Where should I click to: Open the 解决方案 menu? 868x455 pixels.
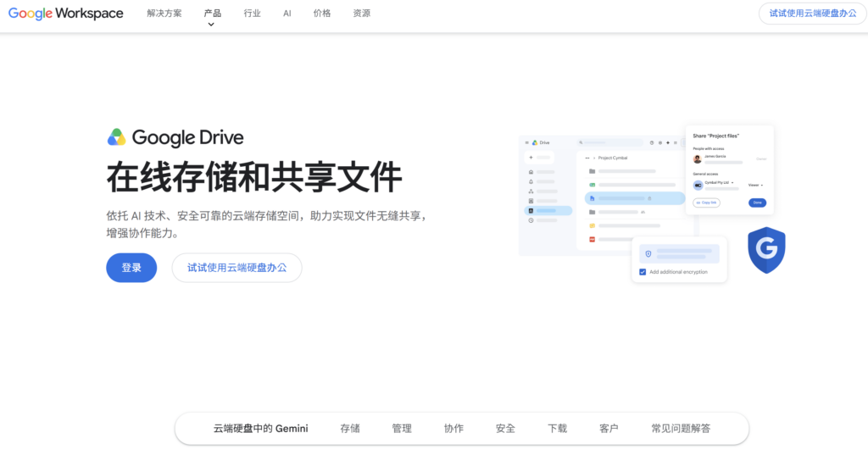(164, 14)
